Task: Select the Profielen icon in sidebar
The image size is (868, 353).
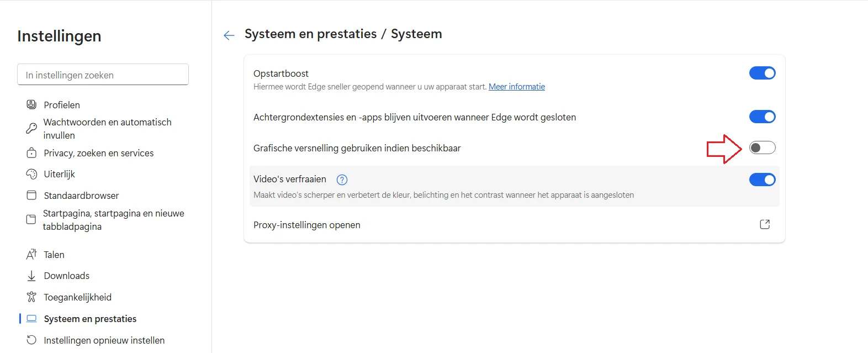Action: (x=31, y=104)
